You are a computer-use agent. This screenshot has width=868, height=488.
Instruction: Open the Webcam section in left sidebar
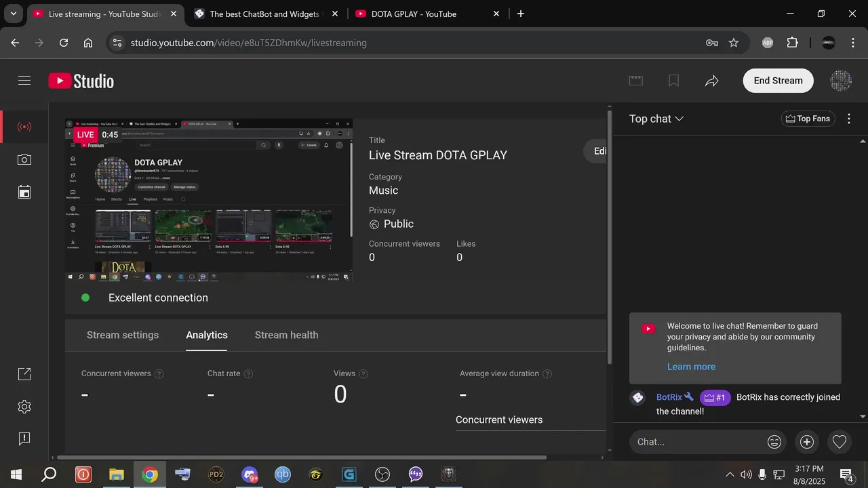click(x=24, y=159)
